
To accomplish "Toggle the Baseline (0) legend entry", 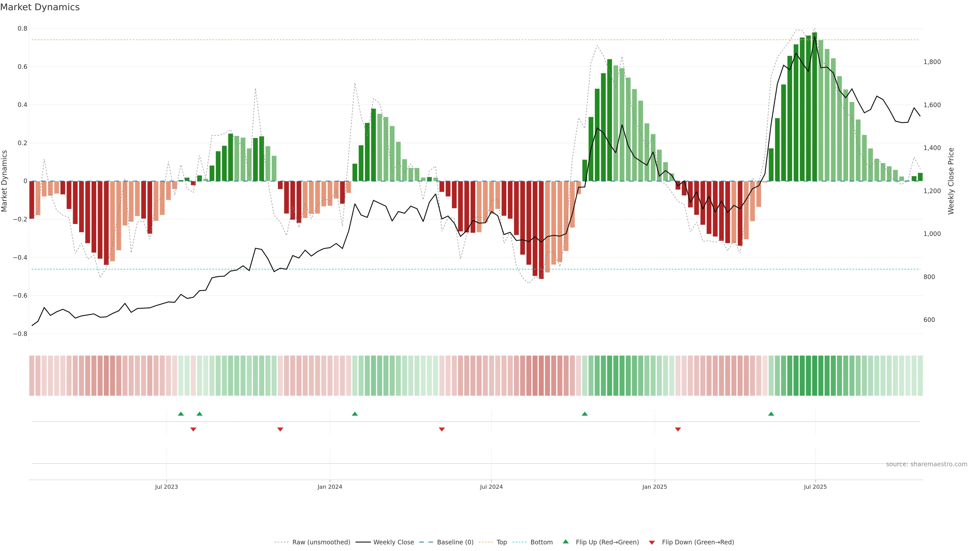I will [x=455, y=542].
